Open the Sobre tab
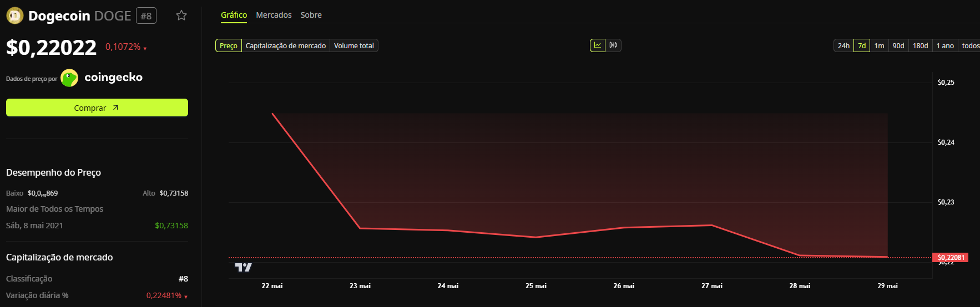The image size is (980, 307). pyautogui.click(x=311, y=15)
